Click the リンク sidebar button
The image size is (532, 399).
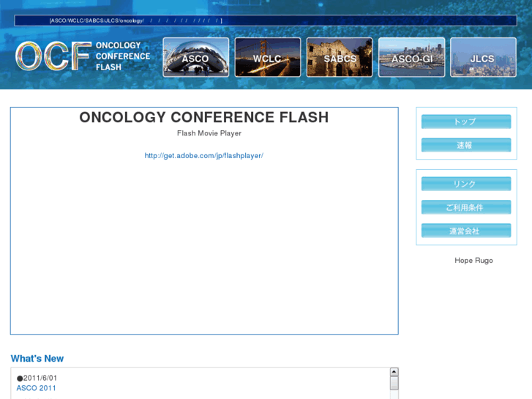(x=466, y=184)
